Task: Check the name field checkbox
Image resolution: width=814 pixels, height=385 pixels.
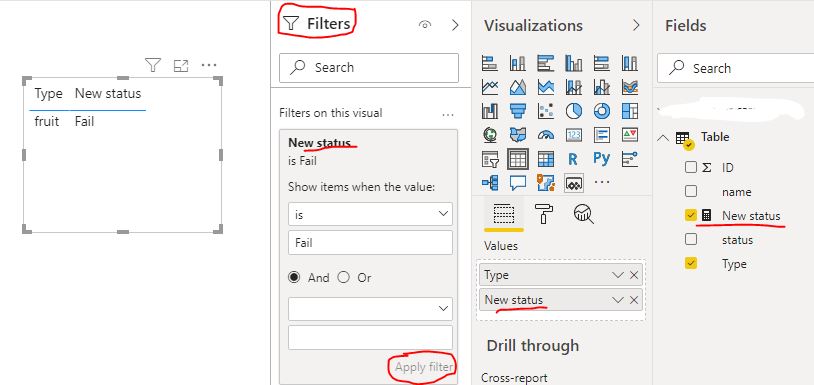Action: [x=690, y=191]
